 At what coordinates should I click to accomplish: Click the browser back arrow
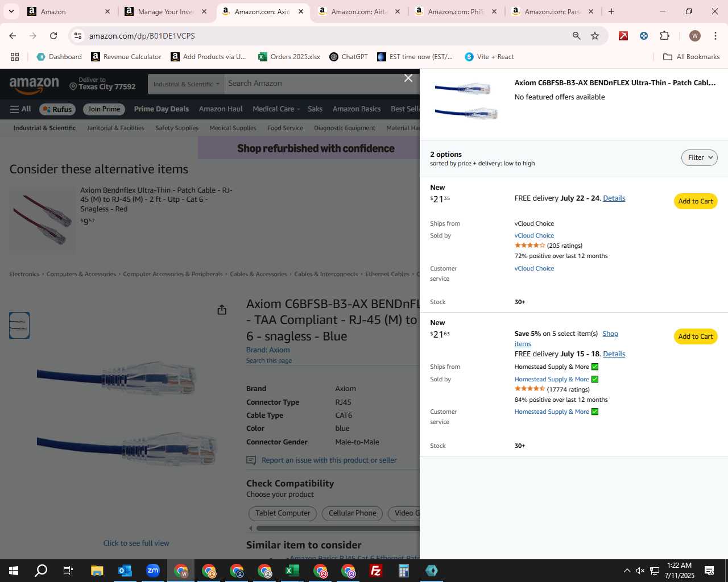tap(13, 36)
